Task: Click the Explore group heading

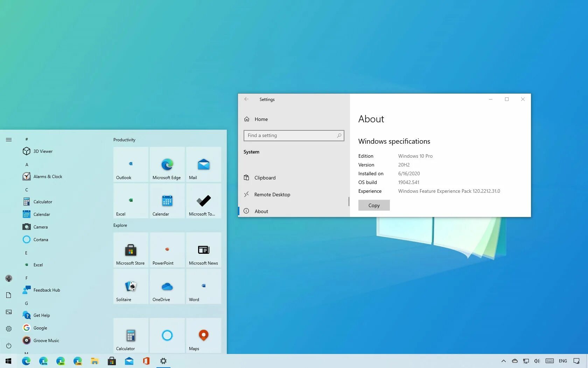Action: [120, 225]
